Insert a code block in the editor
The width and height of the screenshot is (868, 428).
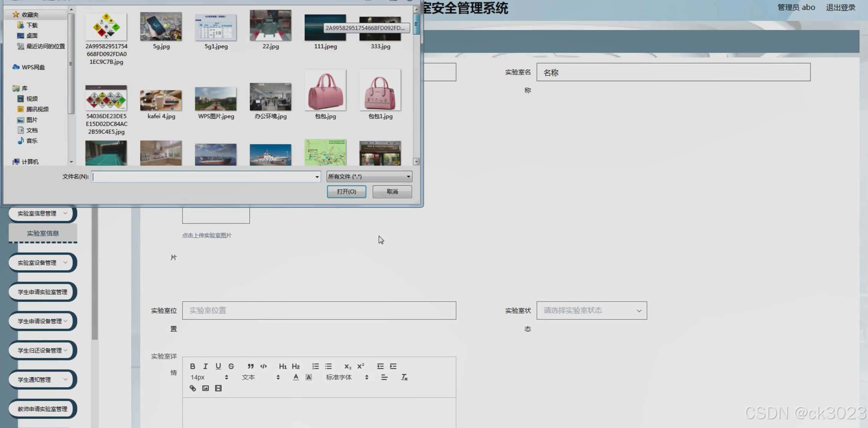point(264,366)
